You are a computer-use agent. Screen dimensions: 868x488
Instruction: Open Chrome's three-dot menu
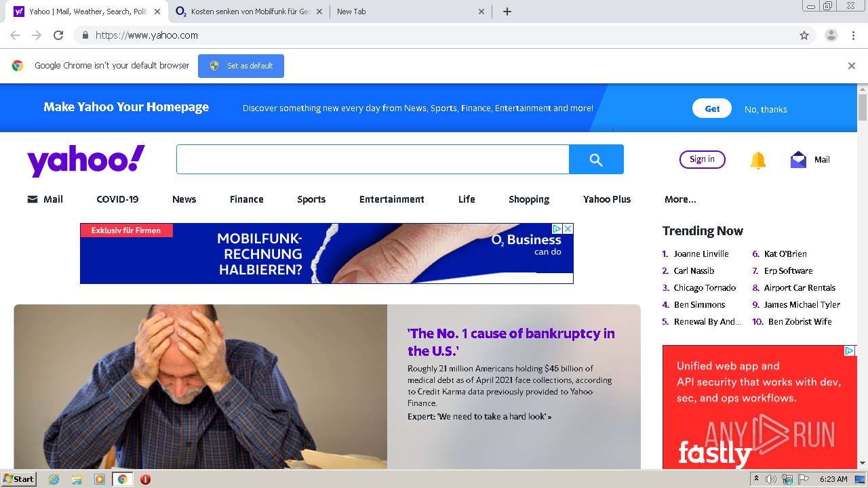click(853, 35)
